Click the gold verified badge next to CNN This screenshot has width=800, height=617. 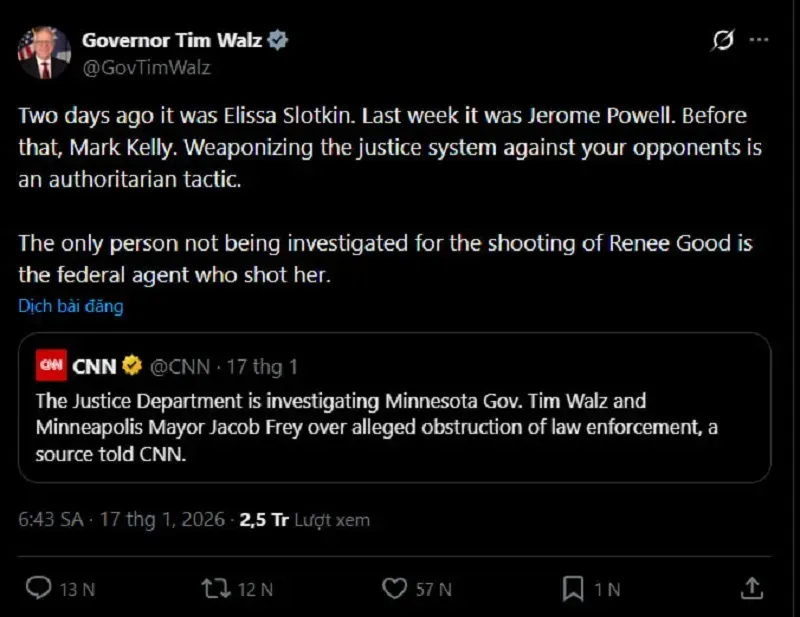click(132, 367)
